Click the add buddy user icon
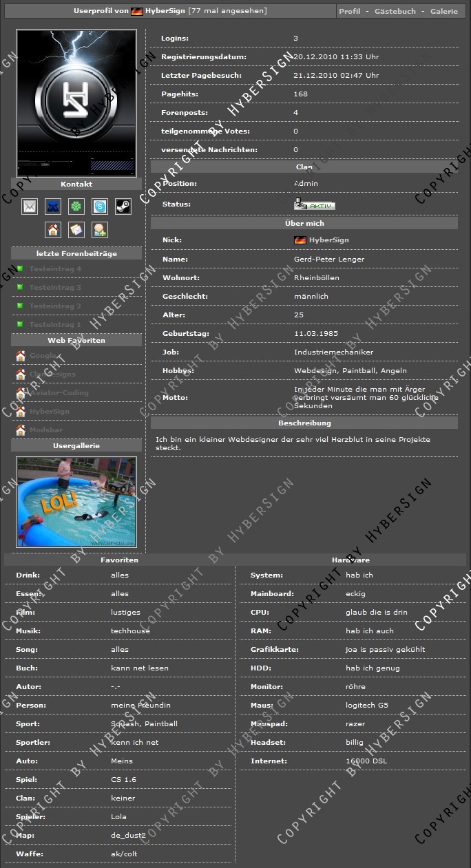This screenshot has height=868, width=471. pos(100,230)
